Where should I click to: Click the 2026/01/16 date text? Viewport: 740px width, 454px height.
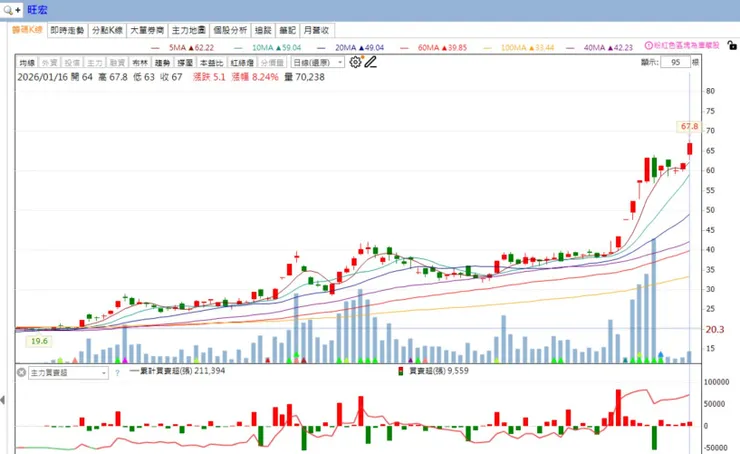(x=42, y=77)
